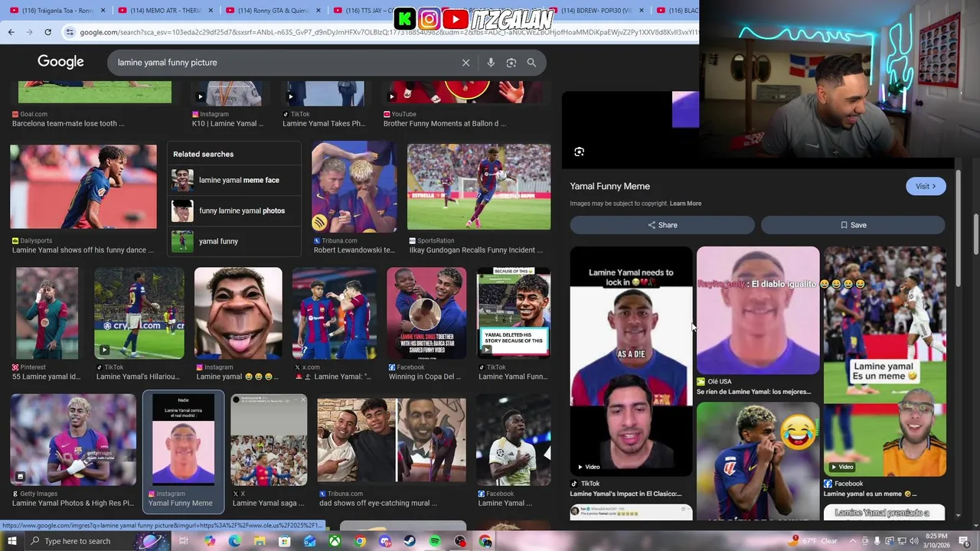Viewport: 980px width, 551px height.
Task: Open site information icon in address bar
Action: click(x=70, y=32)
